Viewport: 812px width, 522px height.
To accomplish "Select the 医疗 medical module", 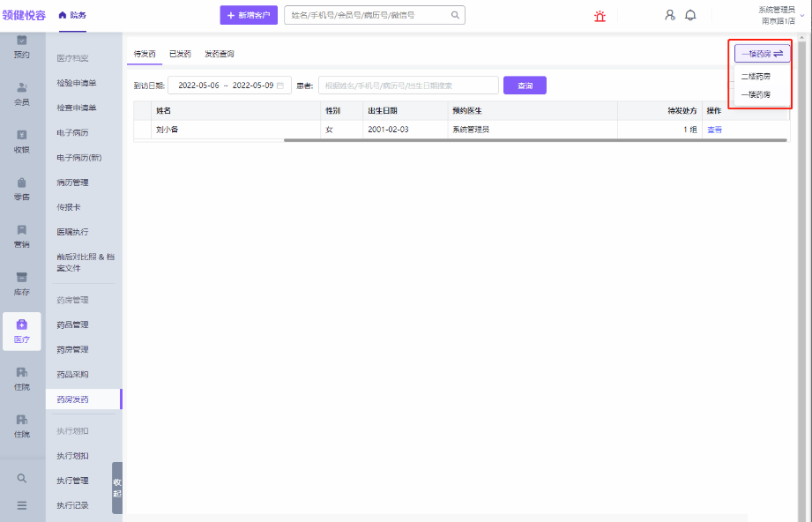I will click(22, 332).
